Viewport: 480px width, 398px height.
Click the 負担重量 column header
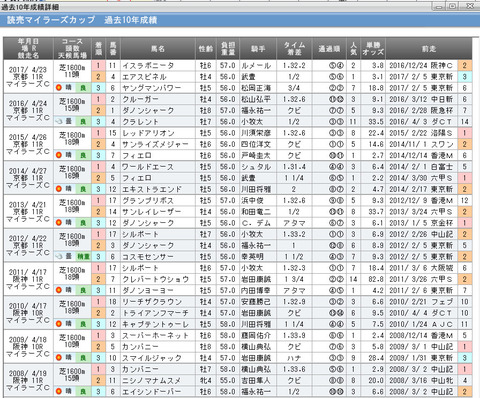228,49
